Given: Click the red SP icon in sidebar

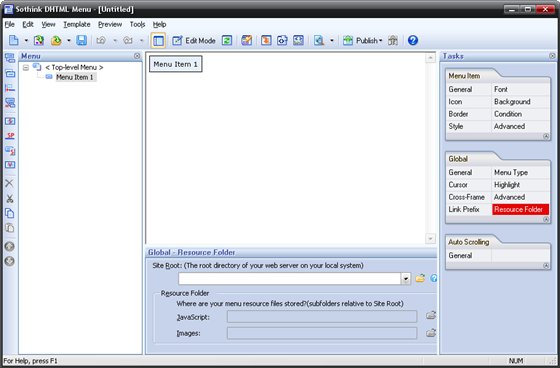Looking at the screenshot, I should coord(10,136).
